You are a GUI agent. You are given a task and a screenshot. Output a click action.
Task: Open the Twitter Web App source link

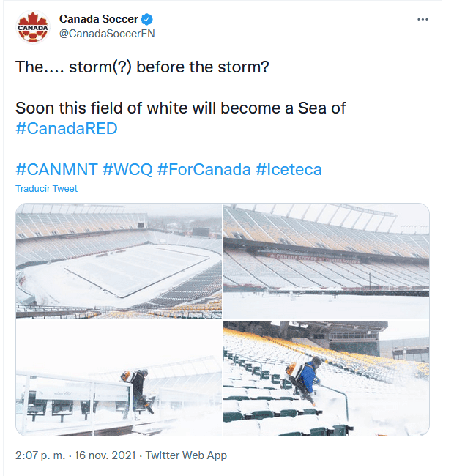click(188, 455)
